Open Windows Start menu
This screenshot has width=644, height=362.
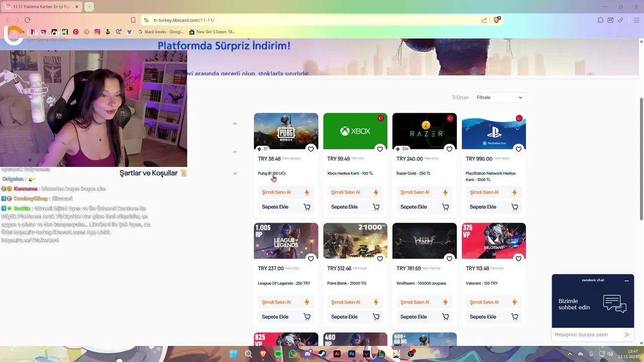233,354
